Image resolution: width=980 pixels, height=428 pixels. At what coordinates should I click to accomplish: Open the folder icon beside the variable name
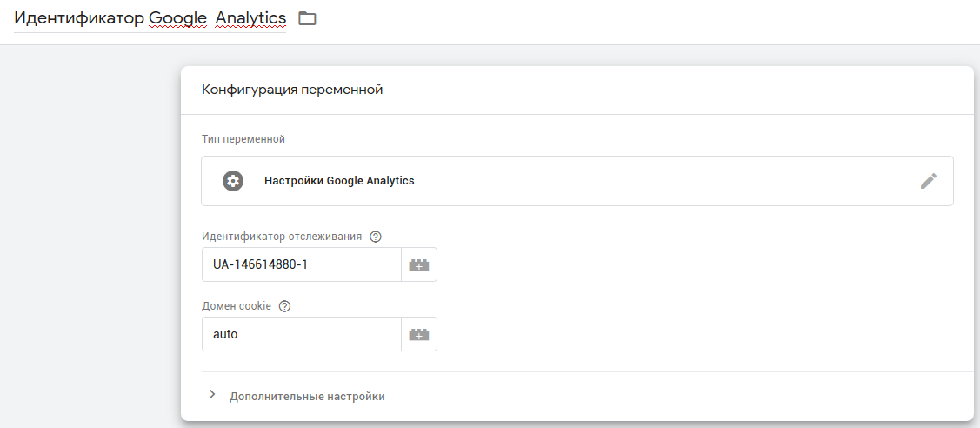click(307, 19)
